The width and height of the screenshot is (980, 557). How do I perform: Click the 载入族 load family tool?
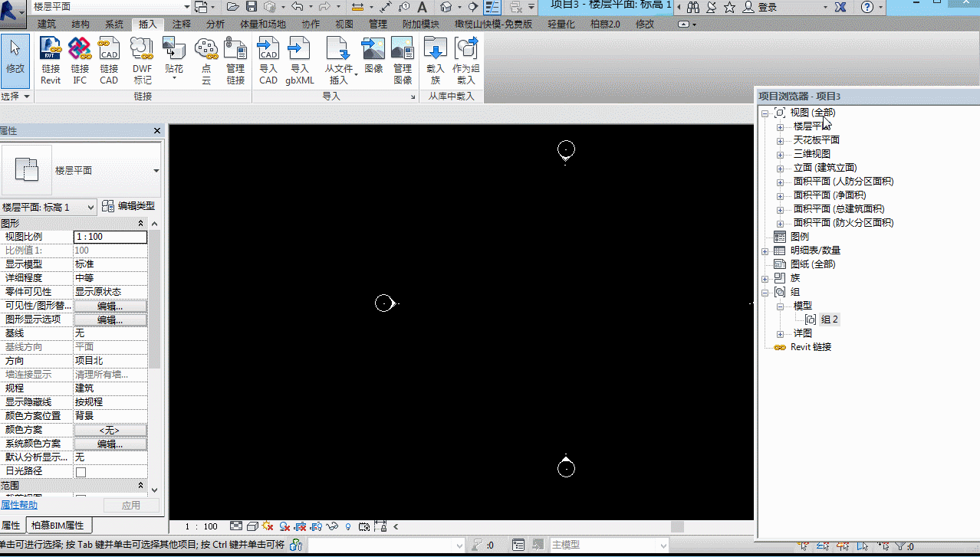tap(436, 60)
